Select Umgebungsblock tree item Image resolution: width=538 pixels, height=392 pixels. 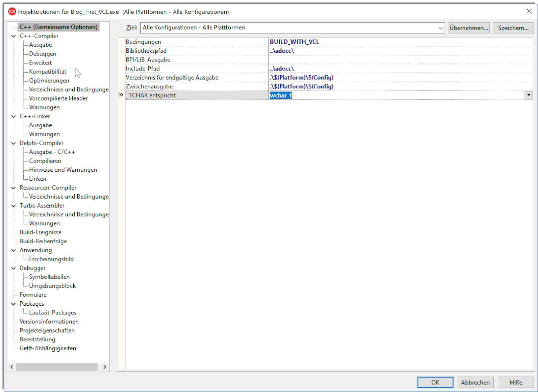[52, 286]
